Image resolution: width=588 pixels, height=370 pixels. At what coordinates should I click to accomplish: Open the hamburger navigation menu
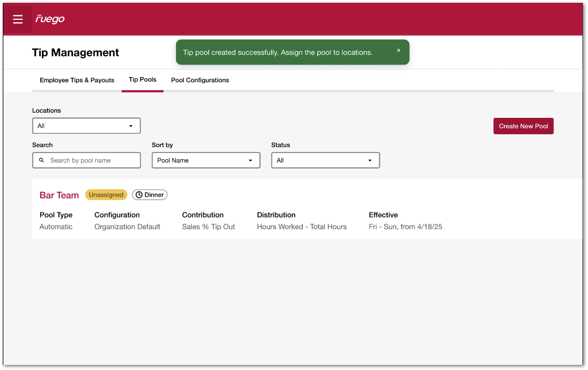18,19
